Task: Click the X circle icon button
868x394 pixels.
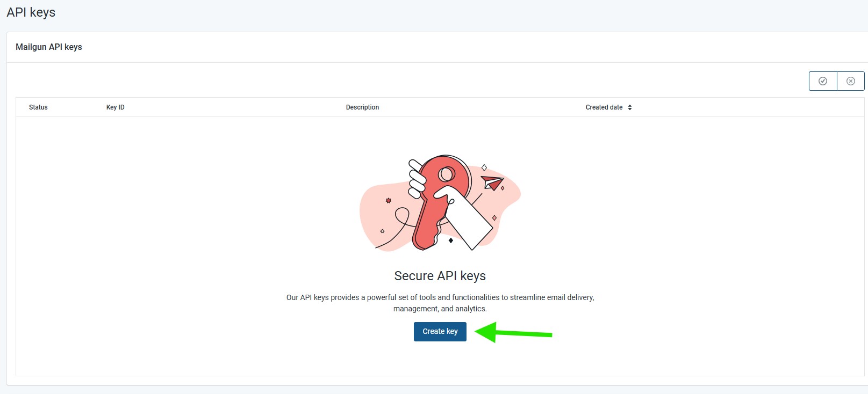Action: 850,81
